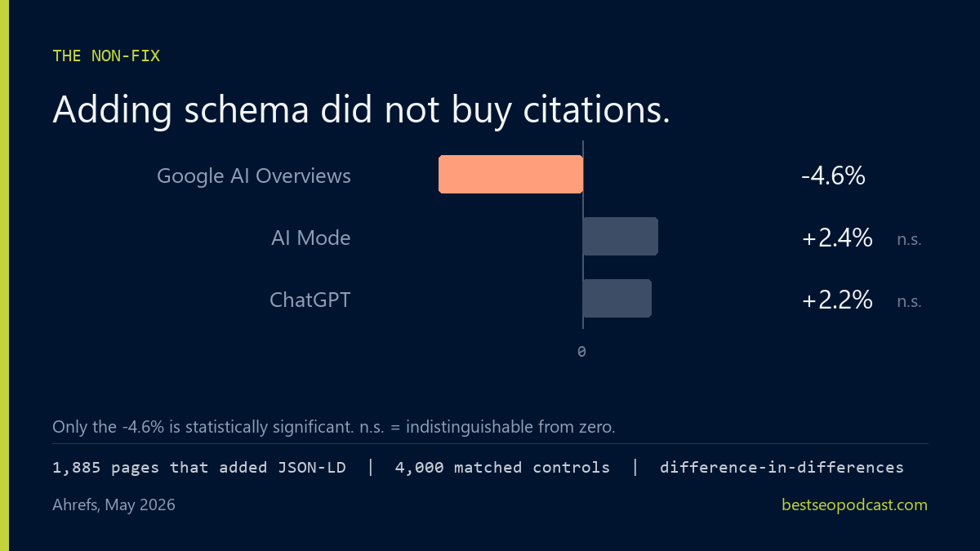
Task: Select the orange Google AI Overviews bar
Action: pos(510,174)
